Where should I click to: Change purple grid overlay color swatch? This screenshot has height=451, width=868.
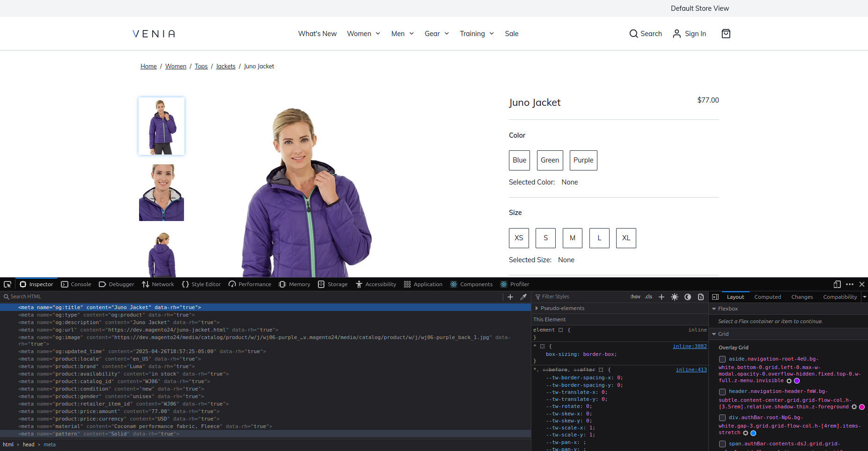[797, 381]
